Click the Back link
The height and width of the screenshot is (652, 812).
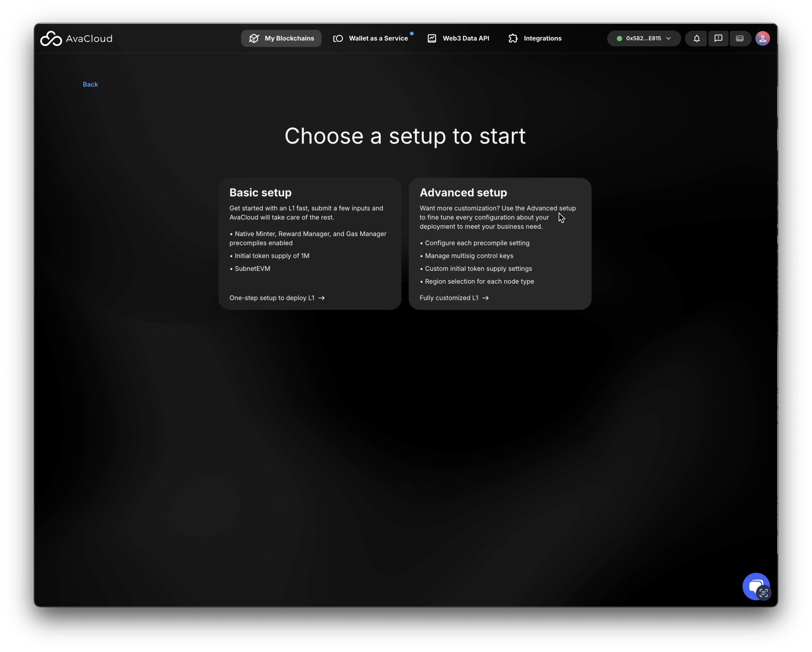pyautogui.click(x=90, y=84)
